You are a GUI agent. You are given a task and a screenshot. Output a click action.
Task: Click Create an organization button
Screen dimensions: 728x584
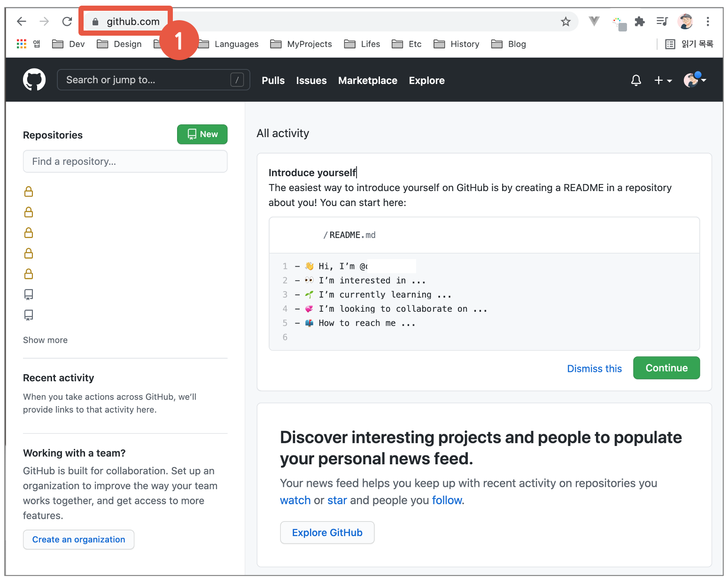pyautogui.click(x=79, y=539)
